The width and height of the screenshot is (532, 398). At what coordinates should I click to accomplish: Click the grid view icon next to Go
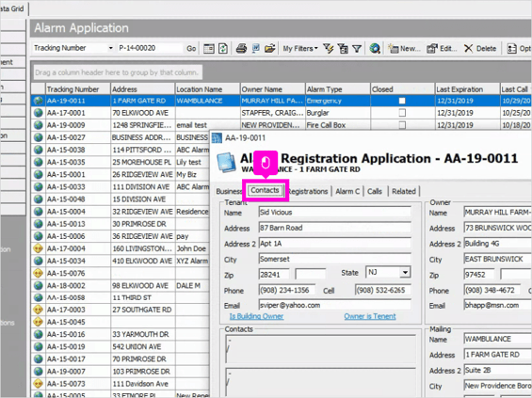pyautogui.click(x=209, y=49)
